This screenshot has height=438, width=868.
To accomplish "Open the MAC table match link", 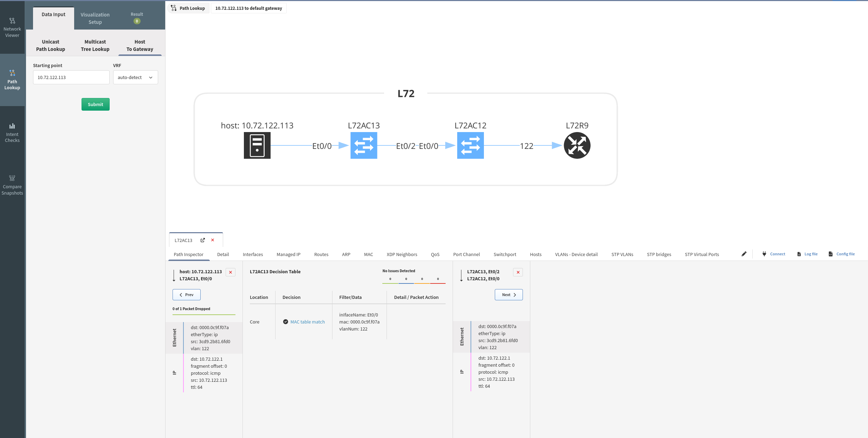I will 307,322.
